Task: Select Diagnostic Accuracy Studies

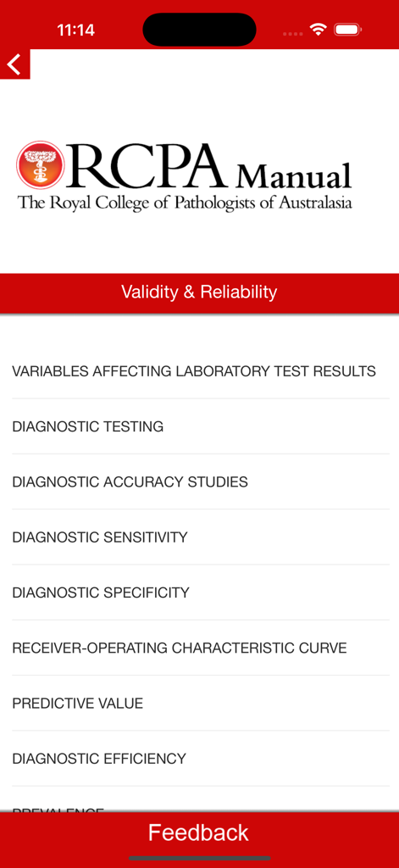Action: (x=200, y=481)
